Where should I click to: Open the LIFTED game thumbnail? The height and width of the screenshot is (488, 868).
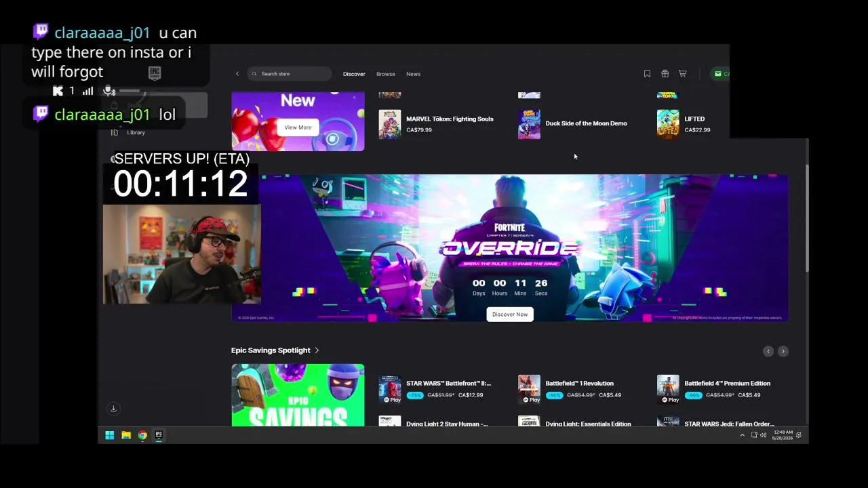[x=668, y=124]
